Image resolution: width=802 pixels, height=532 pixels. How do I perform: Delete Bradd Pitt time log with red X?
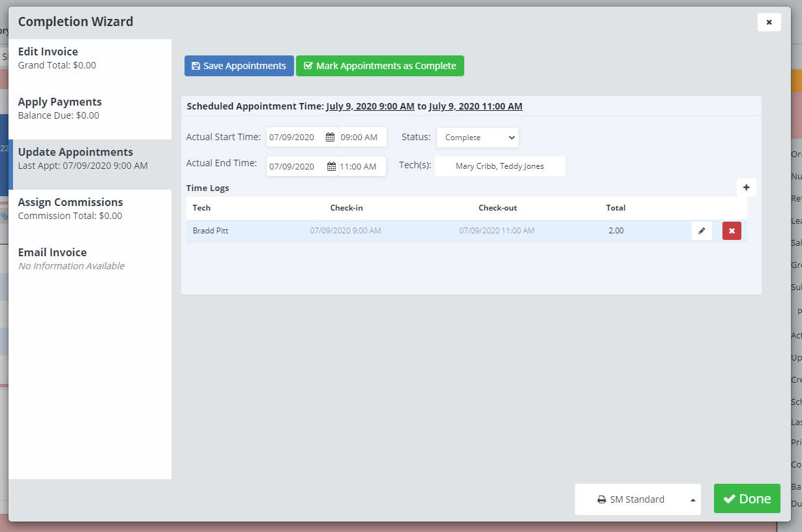[732, 231]
